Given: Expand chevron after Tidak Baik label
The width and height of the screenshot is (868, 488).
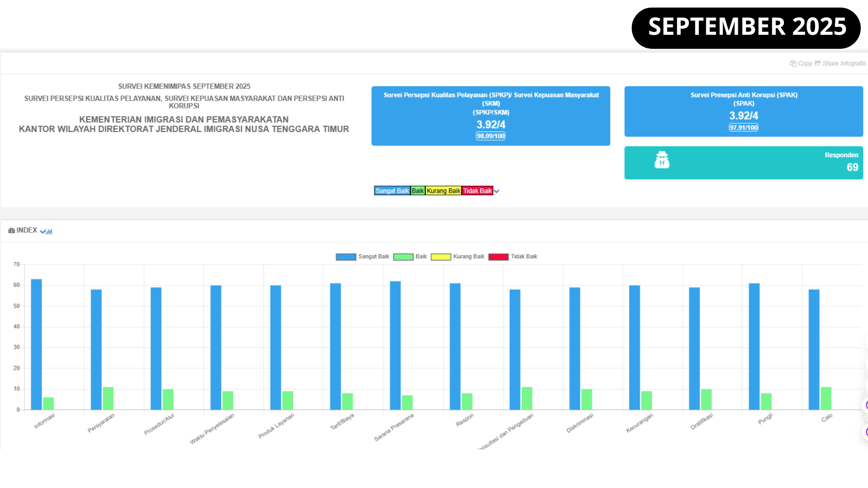Looking at the screenshot, I should coord(497,191).
